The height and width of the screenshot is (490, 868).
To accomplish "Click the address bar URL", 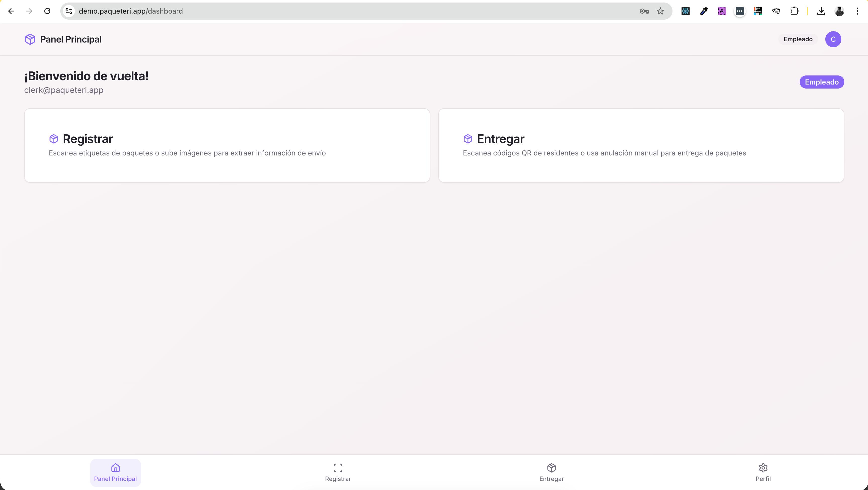I will 131,11.
